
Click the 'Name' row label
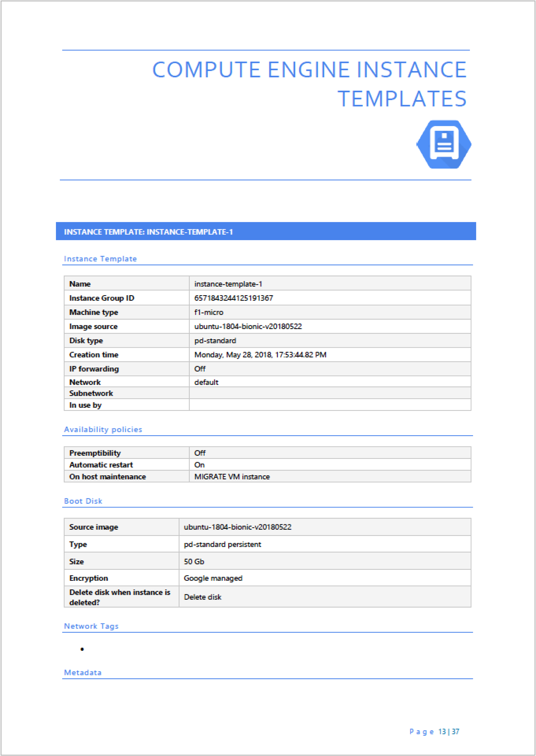coord(80,284)
